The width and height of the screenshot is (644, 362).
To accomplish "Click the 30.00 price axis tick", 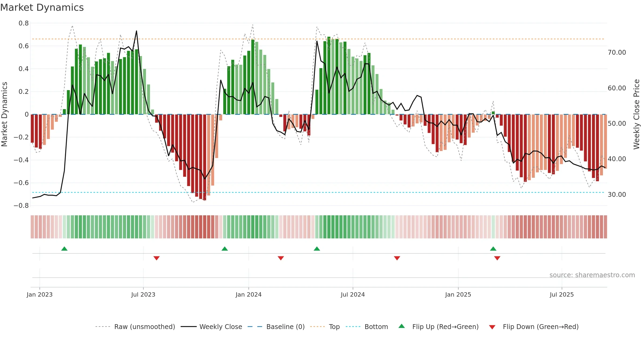I will (x=617, y=194).
